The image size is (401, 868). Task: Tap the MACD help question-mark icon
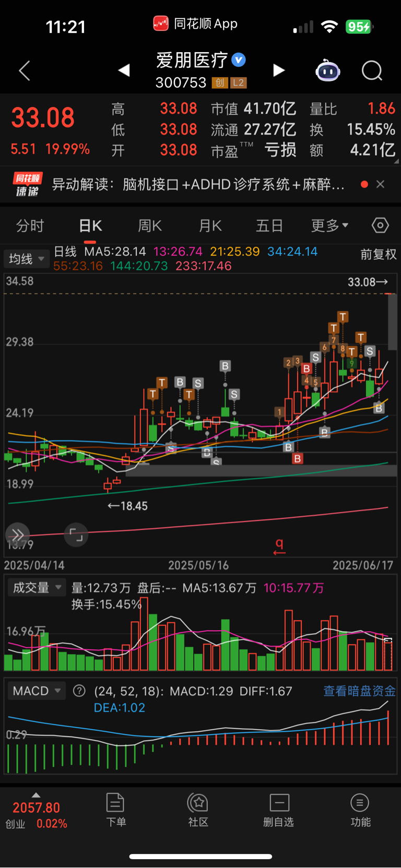(x=79, y=691)
